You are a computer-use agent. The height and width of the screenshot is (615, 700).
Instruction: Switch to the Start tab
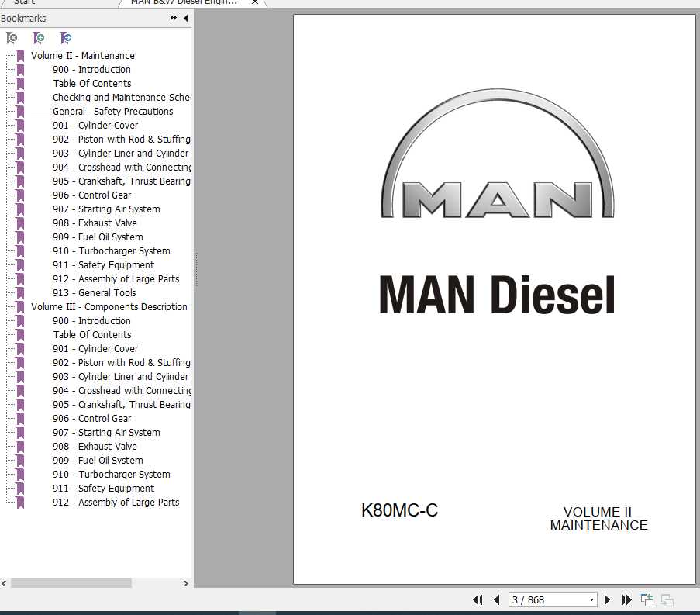[25, 2]
